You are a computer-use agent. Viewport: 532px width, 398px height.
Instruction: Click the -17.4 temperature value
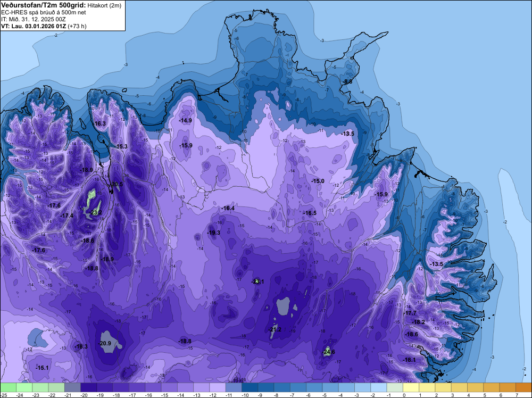pos(66,216)
